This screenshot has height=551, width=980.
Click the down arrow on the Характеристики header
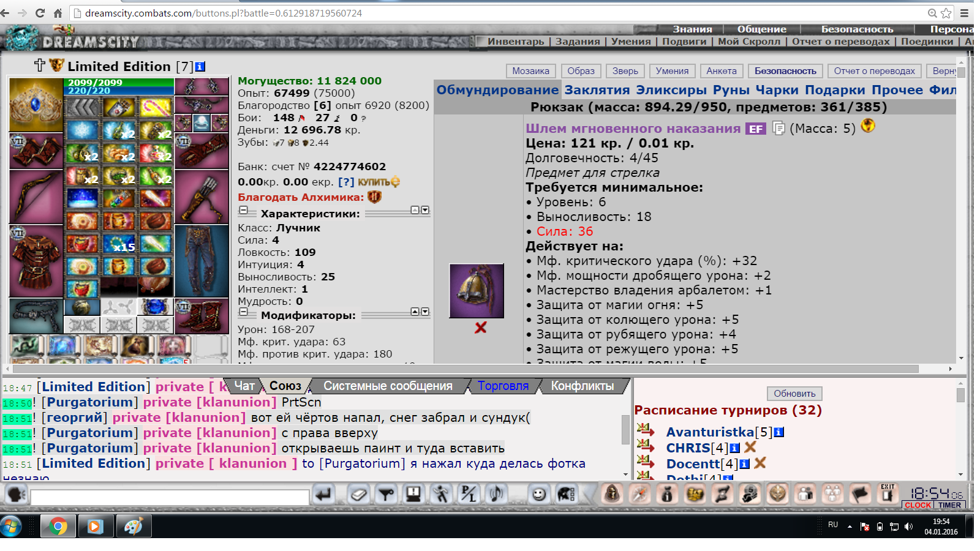[x=425, y=210]
